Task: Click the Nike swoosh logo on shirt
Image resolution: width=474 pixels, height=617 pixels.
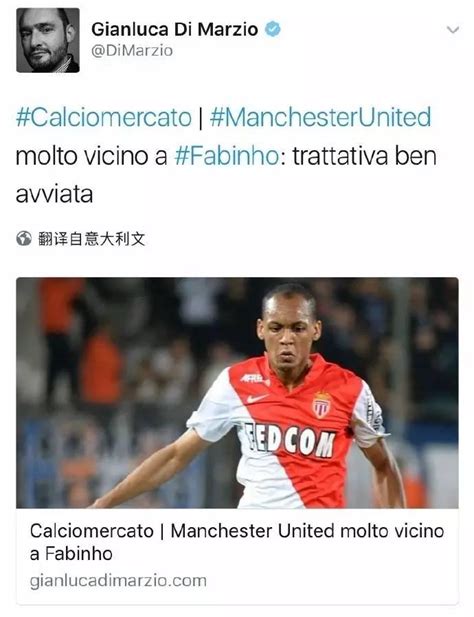Action: click(257, 399)
